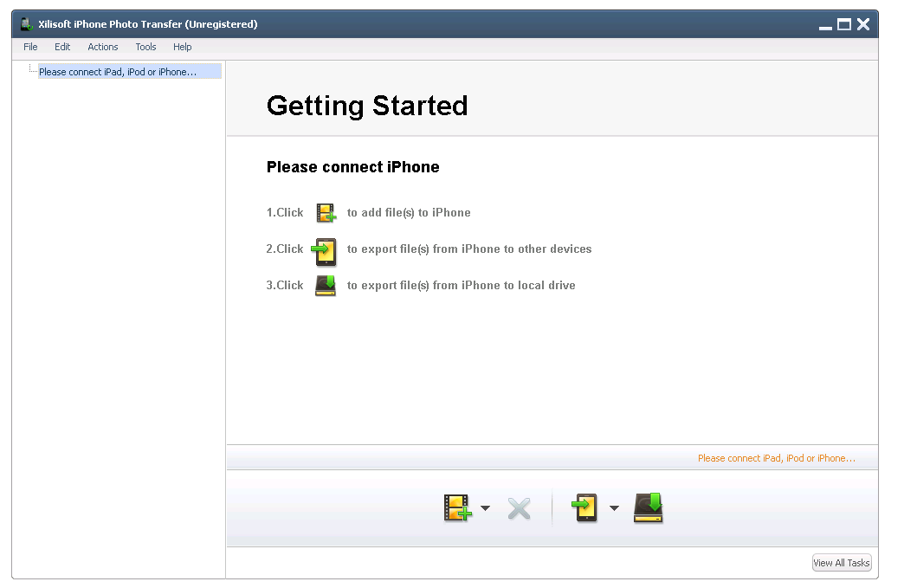Open the Help menu
The width and height of the screenshot is (904, 588).
[182, 47]
